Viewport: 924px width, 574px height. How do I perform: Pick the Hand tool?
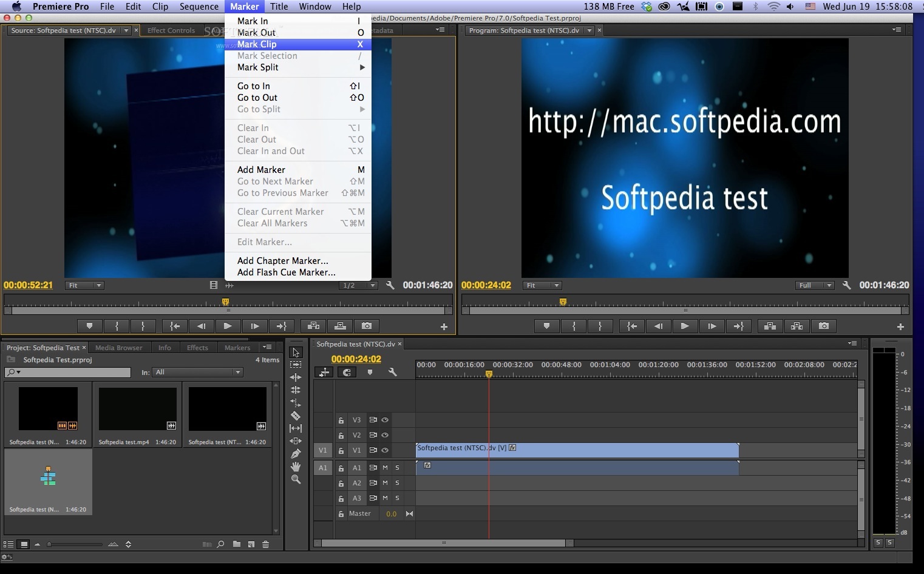pos(296,467)
